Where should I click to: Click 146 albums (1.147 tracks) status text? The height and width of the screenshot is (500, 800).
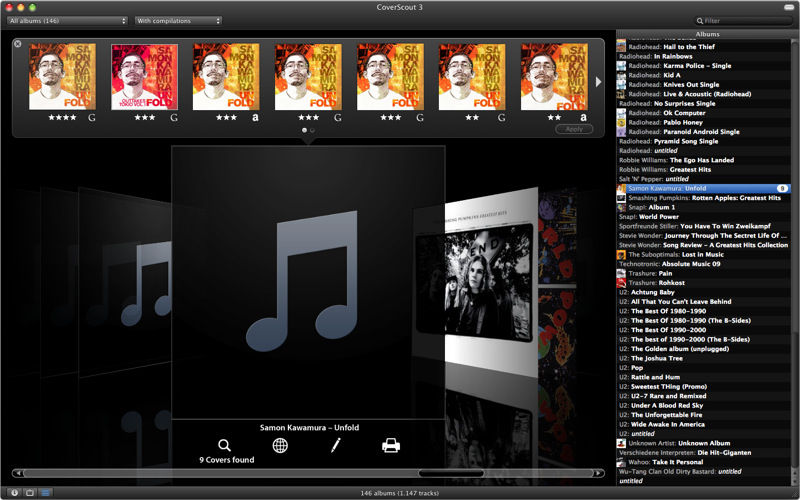pos(399,493)
